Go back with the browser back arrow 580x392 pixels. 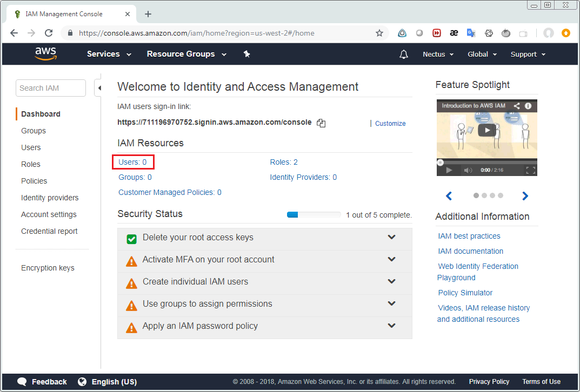click(14, 33)
